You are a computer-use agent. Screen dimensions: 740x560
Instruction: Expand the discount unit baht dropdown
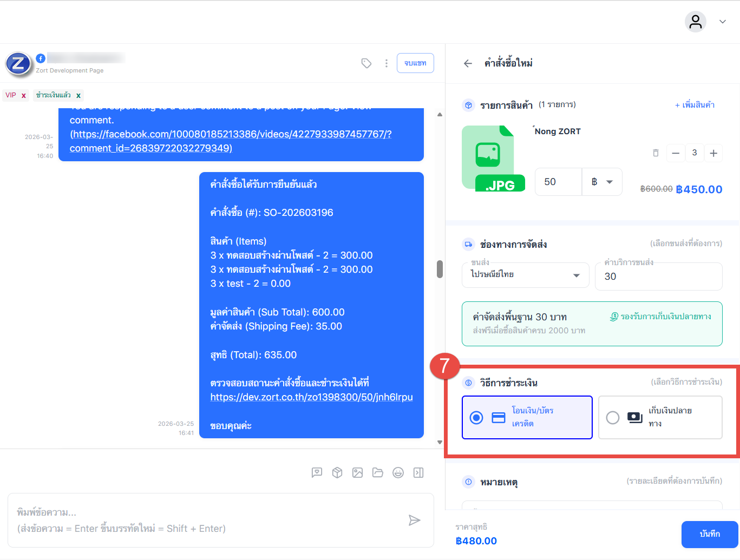coord(603,182)
